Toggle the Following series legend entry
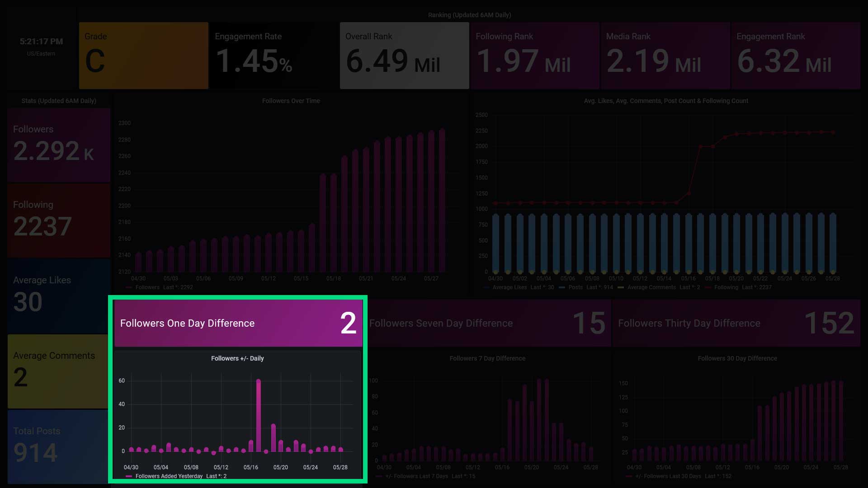This screenshot has height=488, width=868. (726, 287)
